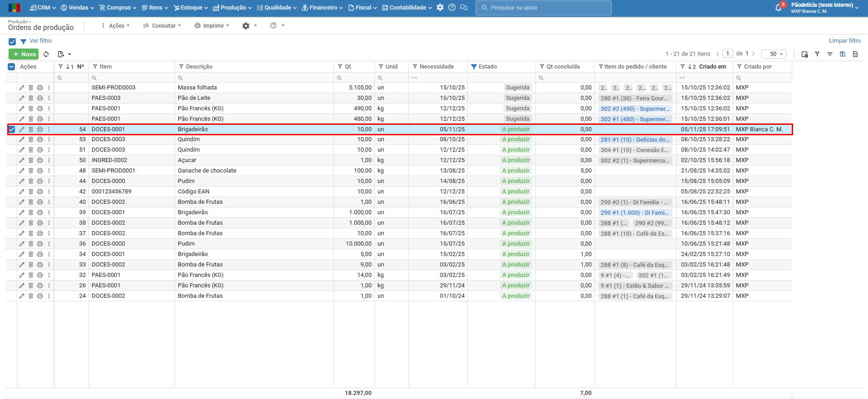868x399 pixels.
Task: Delete the Pão de Leite order row
Action: coord(31,98)
